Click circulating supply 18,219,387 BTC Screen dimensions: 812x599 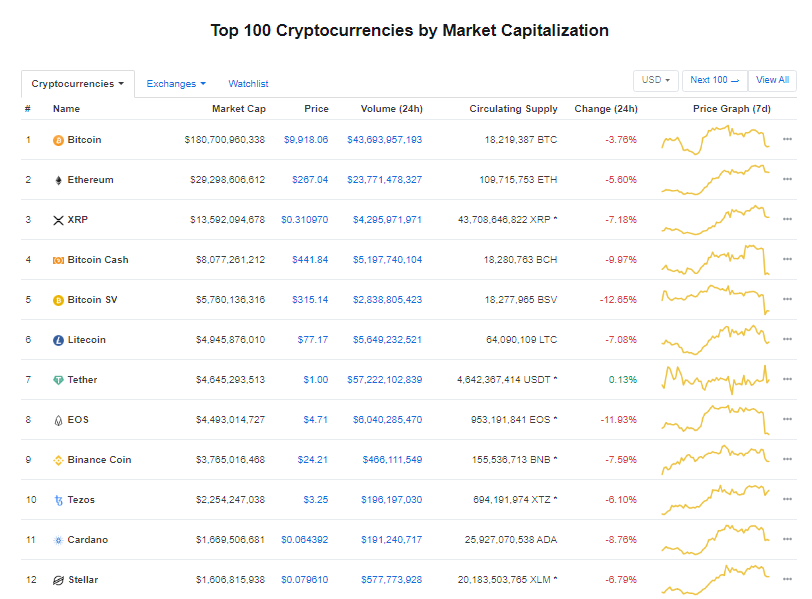(x=521, y=140)
